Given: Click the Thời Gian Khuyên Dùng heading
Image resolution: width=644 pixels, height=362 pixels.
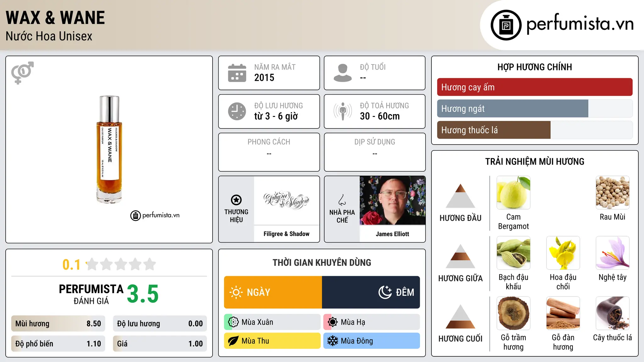Looking at the screenshot, I should [322, 262].
